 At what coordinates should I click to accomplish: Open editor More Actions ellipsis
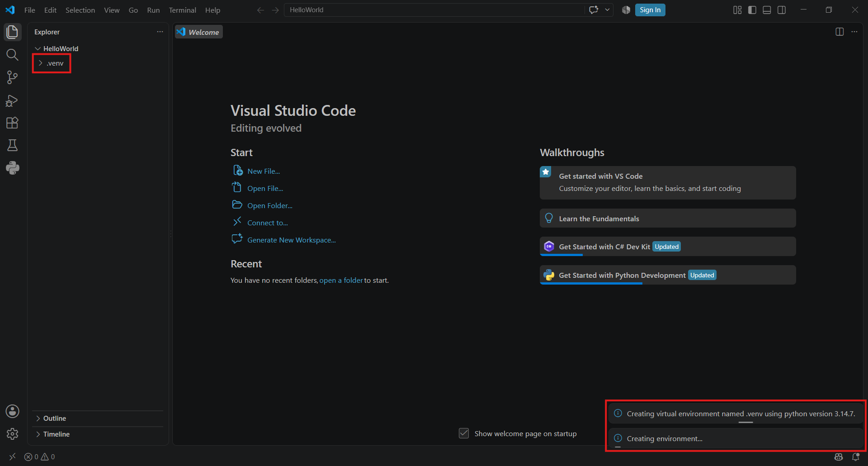click(x=854, y=32)
